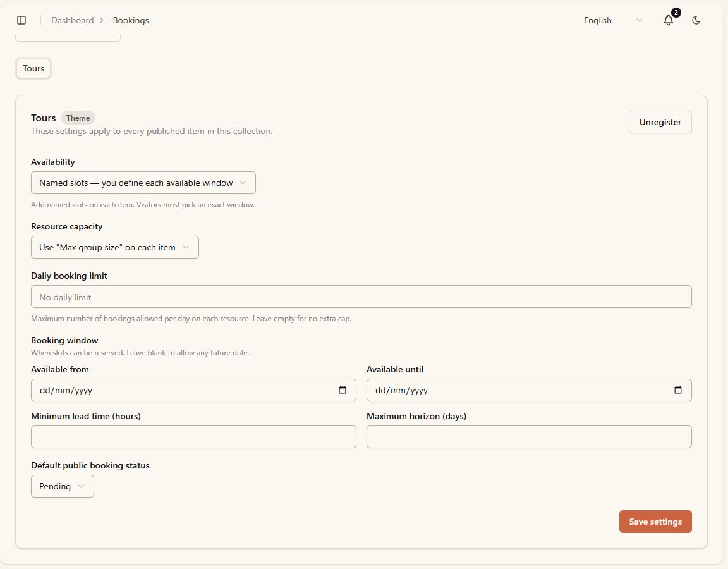This screenshot has width=728, height=569.
Task: Click Save settings button
Action: pos(655,522)
